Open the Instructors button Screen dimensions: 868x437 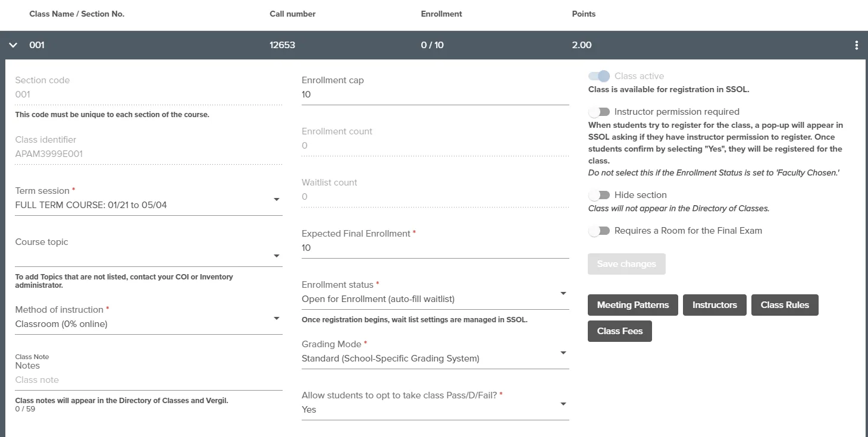pyautogui.click(x=715, y=305)
